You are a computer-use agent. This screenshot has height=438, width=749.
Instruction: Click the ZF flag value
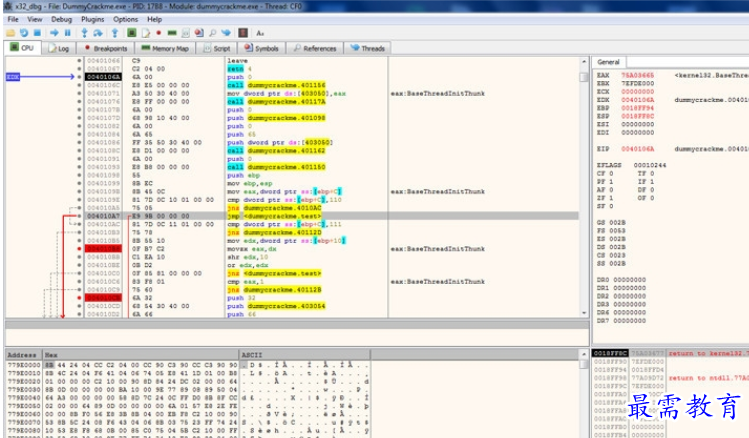coord(611,198)
